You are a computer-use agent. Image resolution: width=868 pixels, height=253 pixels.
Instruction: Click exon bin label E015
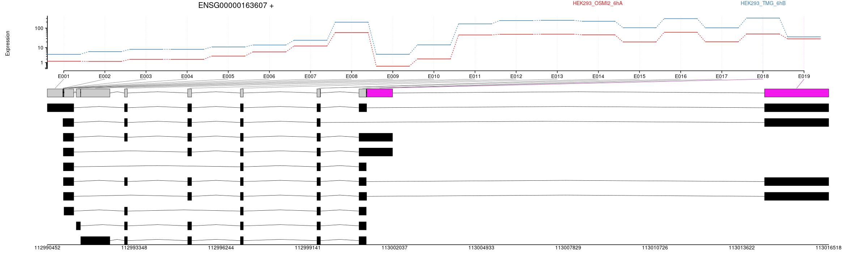pos(639,76)
